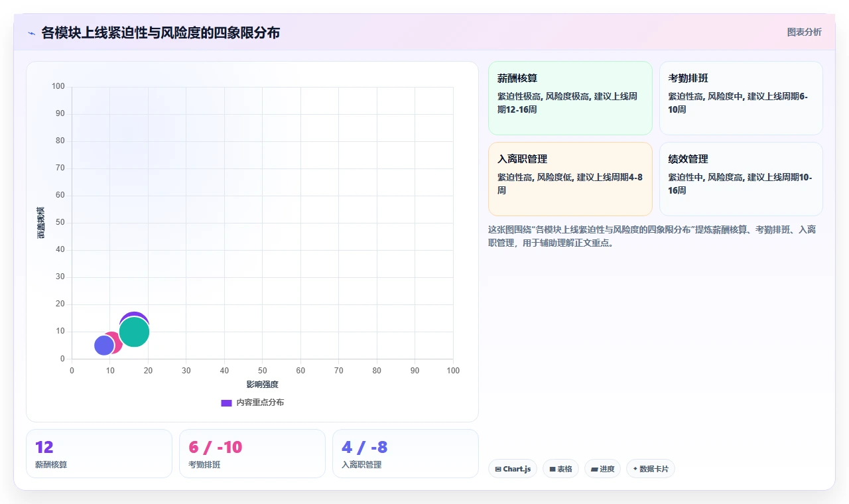Select the pink bubble on the chart

coord(117,343)
